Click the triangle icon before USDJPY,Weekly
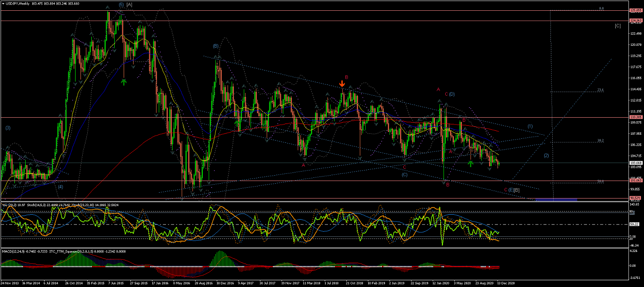Image resolution: width=644 pixels, height=287 pixels. point(3,4)
